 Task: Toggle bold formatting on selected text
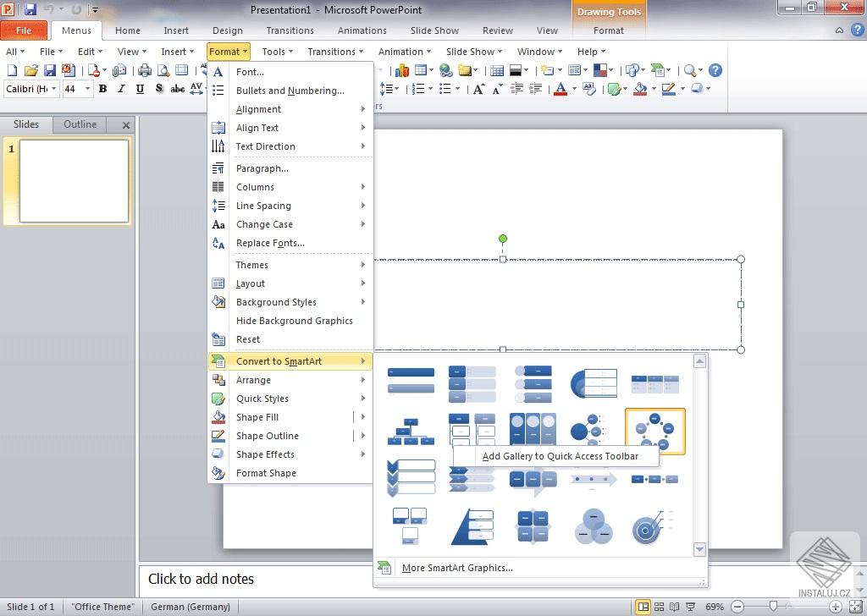tap(103, 88)
